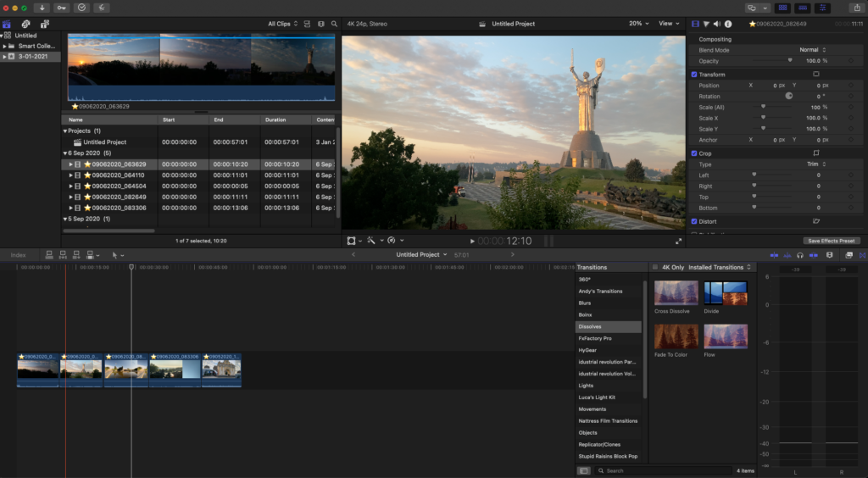
Task: Open the viewer 20% zoom dropdown
Action: [x=638, y=24]
